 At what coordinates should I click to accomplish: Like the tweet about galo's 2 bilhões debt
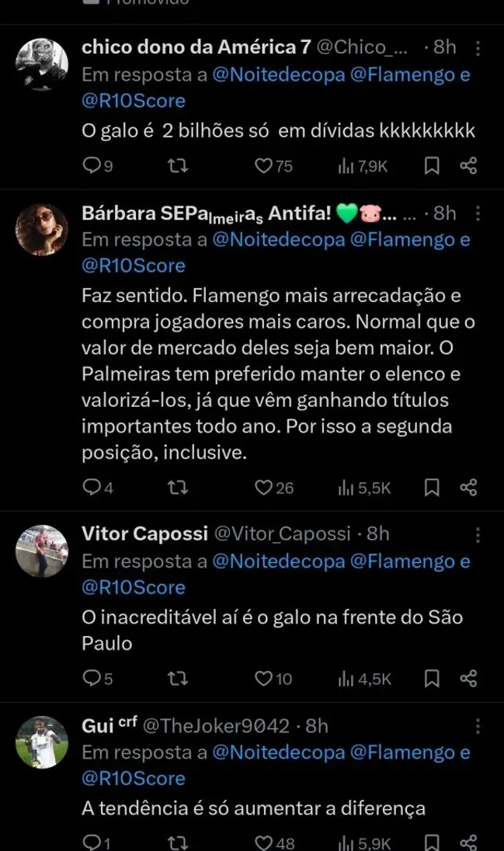[x=265, y=165]
